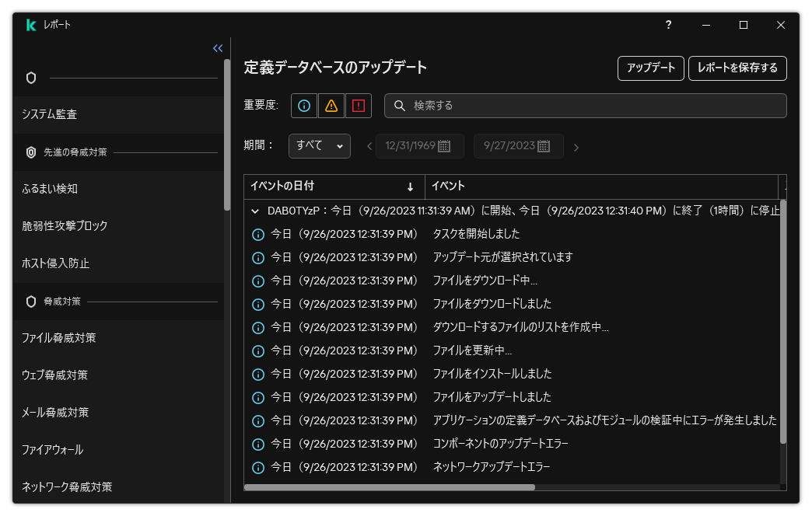Collapse the DABOTYzP event group
Screen dimensions: 812x516
pyautogui.click(x=254, y=210)
